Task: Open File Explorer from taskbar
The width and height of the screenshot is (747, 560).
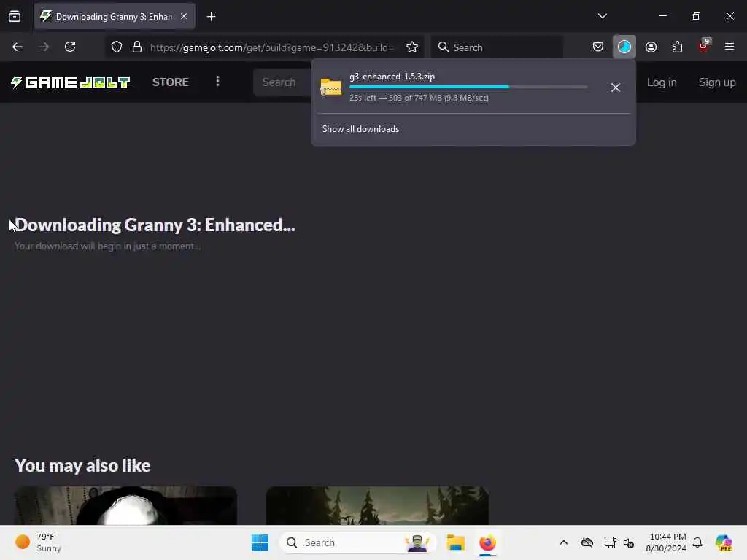Action: [x=455, y=542]
